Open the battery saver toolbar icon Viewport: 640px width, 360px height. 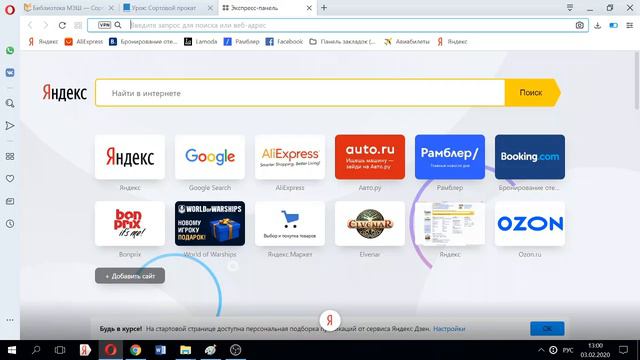(x=613, y=25)
